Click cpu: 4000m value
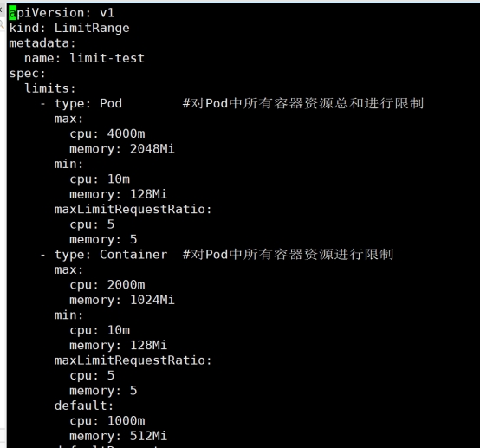The width and height of the screenshot is (480, 448). tap(107, 133)
